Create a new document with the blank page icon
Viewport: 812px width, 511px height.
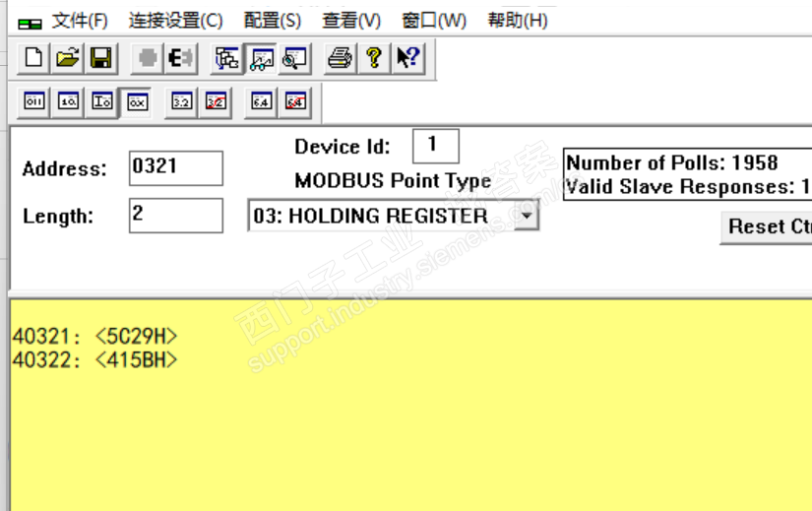[x=34, y=58]
